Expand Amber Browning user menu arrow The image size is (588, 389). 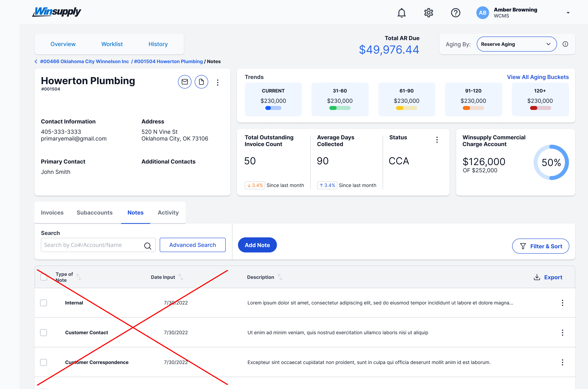(x=568, y=13)
